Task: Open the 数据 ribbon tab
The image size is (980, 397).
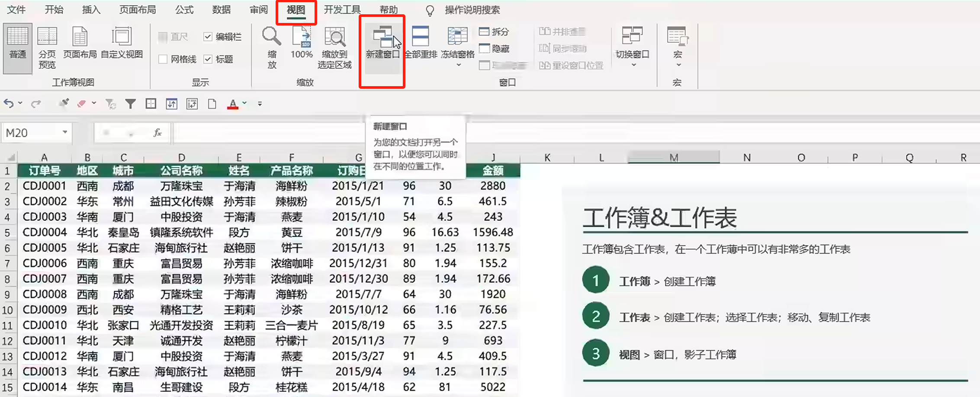Action: coord(222,10)
